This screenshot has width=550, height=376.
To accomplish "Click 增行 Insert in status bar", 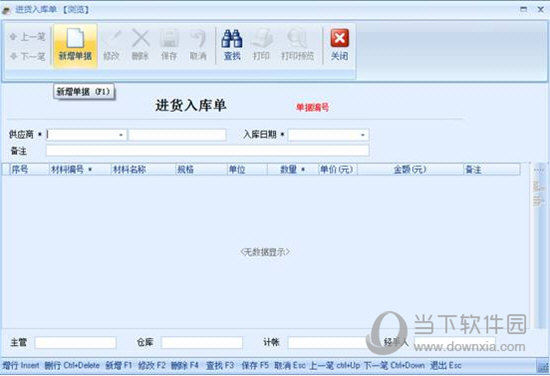I will [21, 365].
